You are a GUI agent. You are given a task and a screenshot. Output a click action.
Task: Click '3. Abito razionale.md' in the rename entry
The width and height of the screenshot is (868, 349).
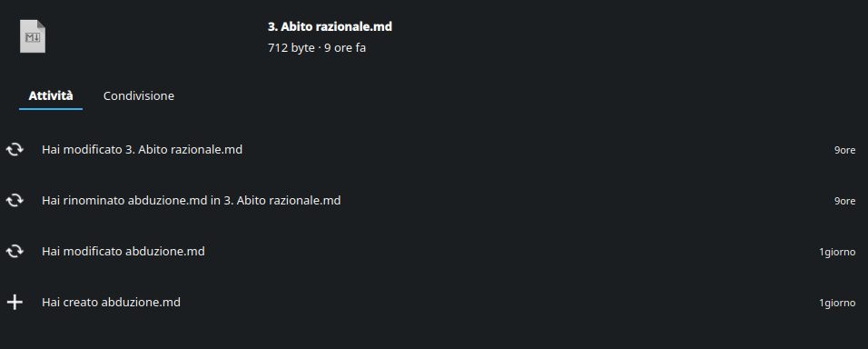(282, 200)
